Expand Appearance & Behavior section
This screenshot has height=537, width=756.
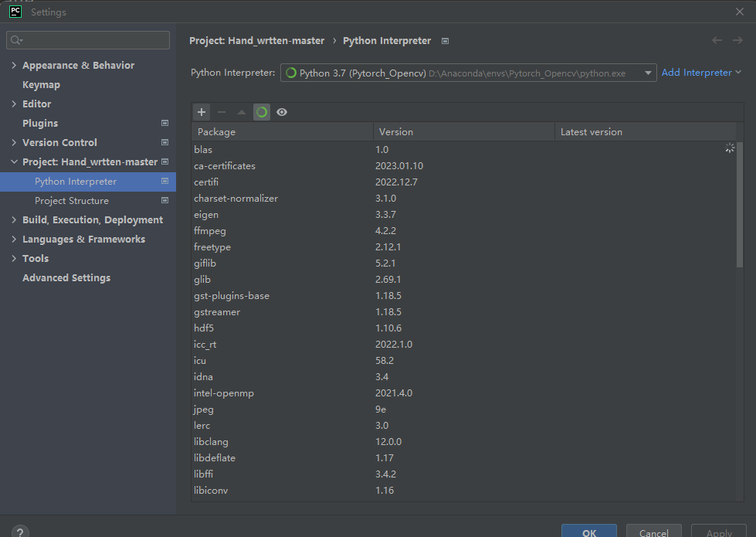[x=14, y=65]
